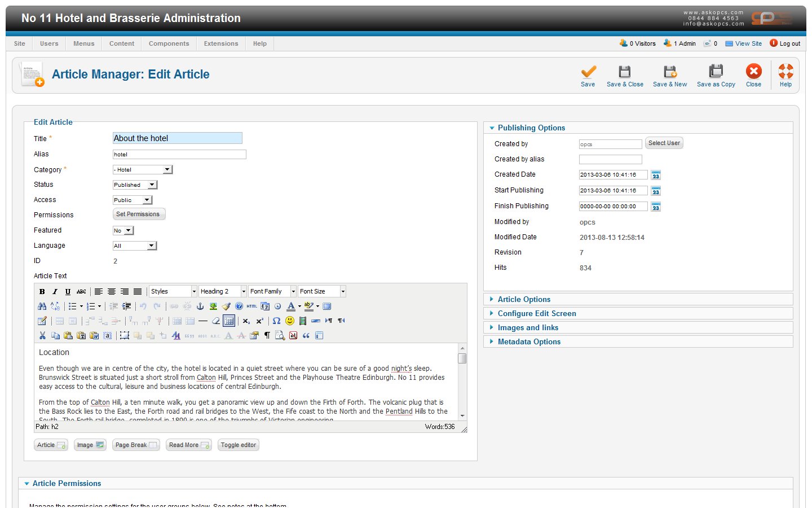
Task: Click the insert anchor icon
Action: pos(200,306)
